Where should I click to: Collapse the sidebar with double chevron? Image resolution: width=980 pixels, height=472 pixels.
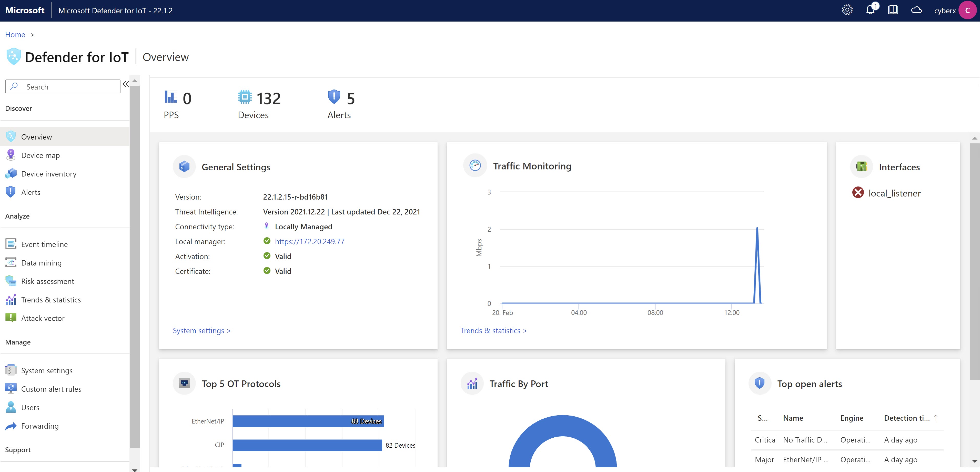tap(126, 84)
